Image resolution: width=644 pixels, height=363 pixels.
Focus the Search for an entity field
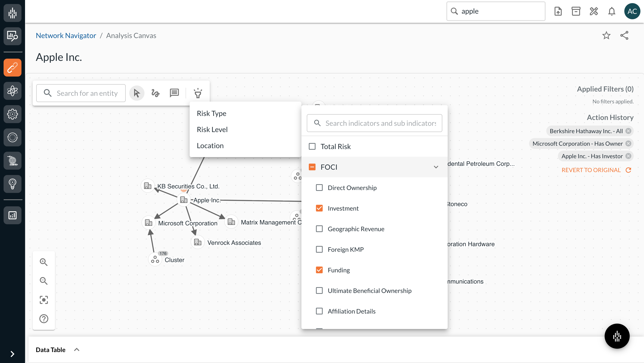pyautogui.click(x=81, y=93)
